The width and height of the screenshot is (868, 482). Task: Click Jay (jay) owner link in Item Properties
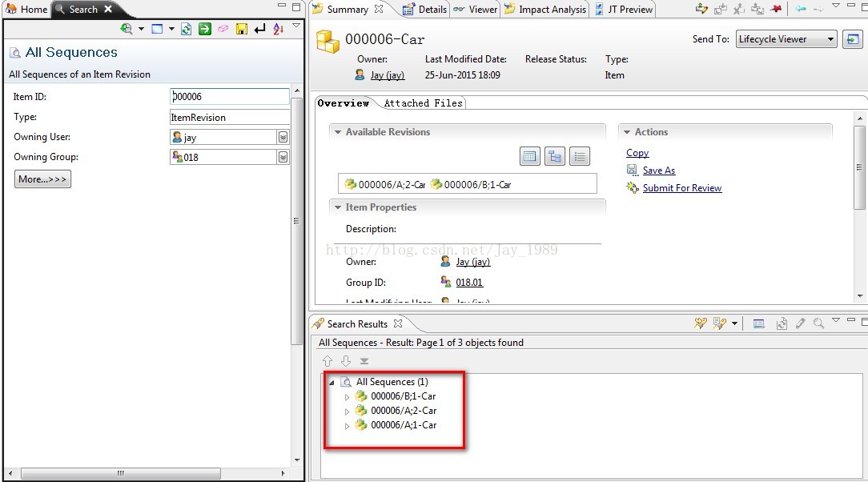472,262
